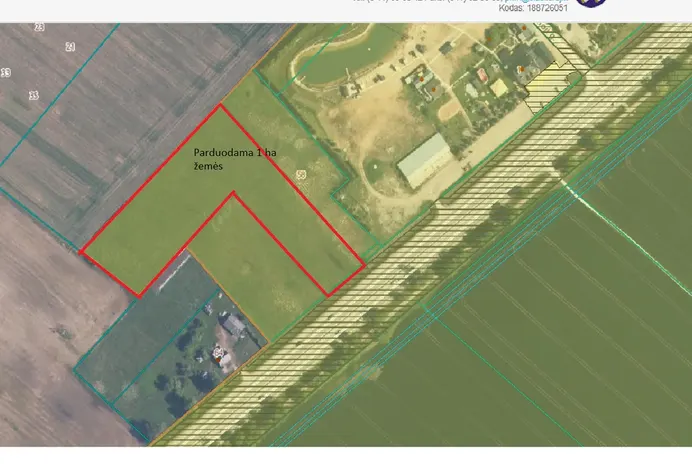Image resolution: width=692 pixels, height=476 pixels.
Task: Select the Kodas 188726051 text
Action: pos(533,8)
